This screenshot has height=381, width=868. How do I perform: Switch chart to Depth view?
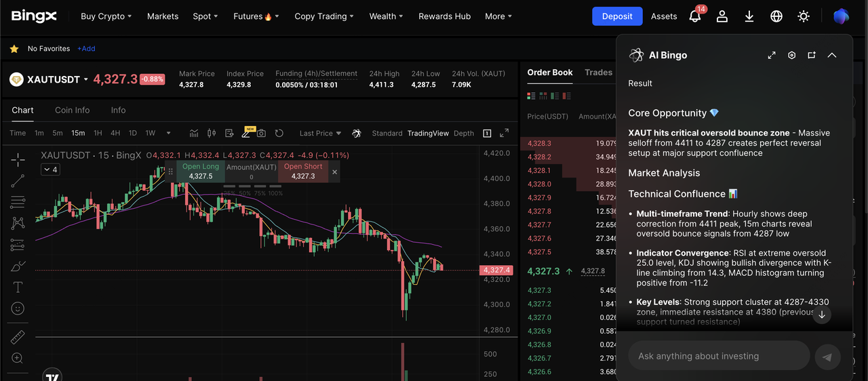(464, 134)
